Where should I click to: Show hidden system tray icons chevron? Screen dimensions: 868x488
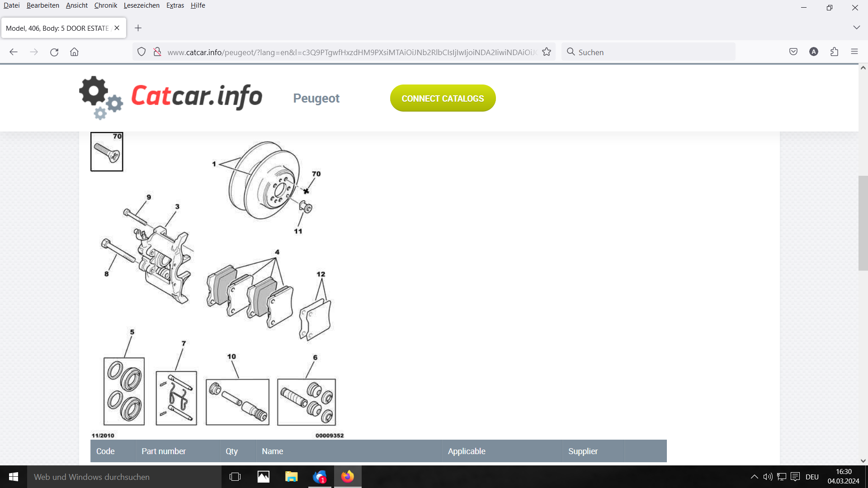click(x=754, y=477)
